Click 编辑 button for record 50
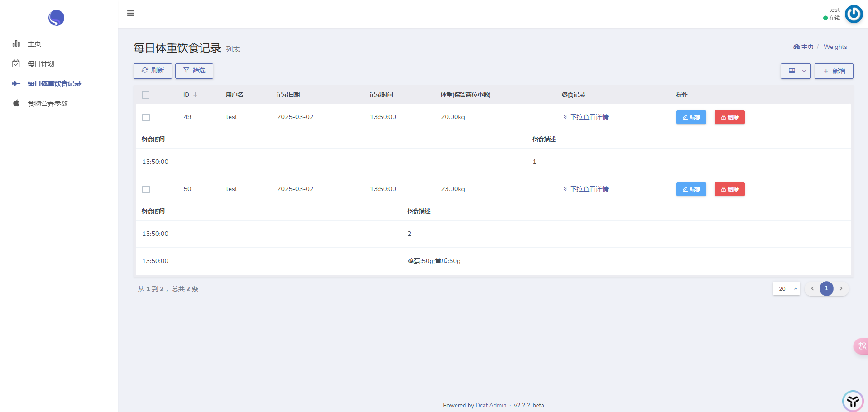 691,189
